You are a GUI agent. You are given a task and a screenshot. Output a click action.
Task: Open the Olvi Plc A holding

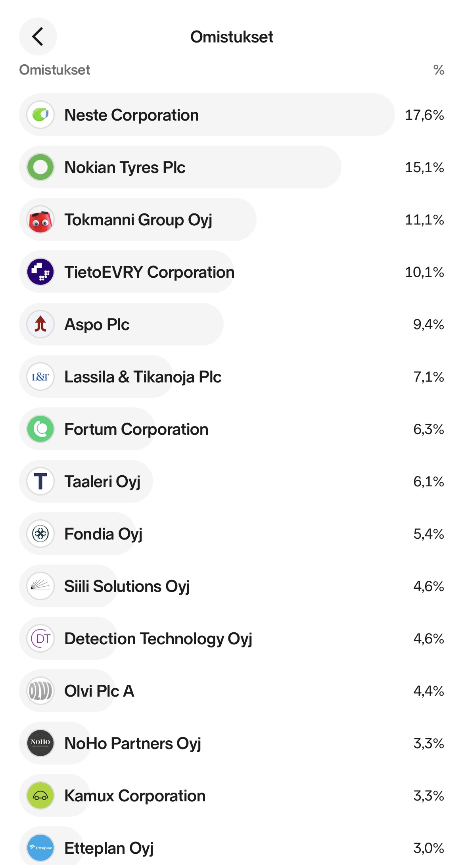click(x=99, y=691)
